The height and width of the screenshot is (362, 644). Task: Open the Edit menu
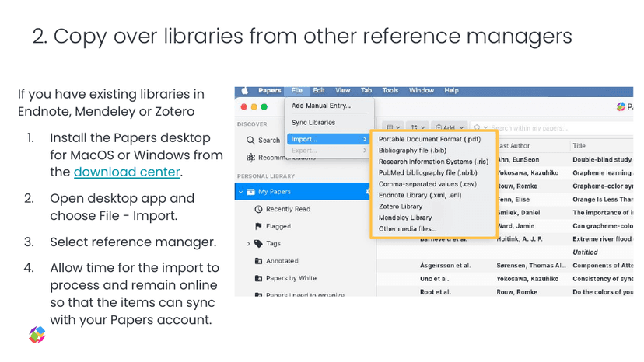point(319,90)
